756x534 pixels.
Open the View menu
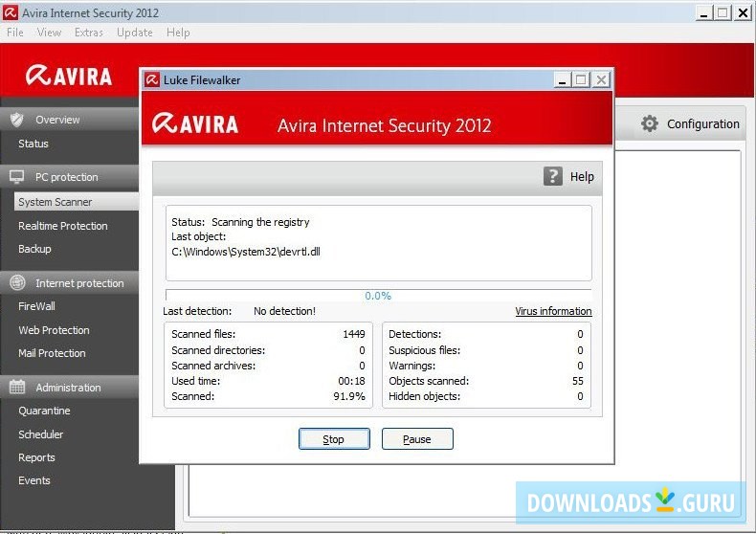pos(49,33)
